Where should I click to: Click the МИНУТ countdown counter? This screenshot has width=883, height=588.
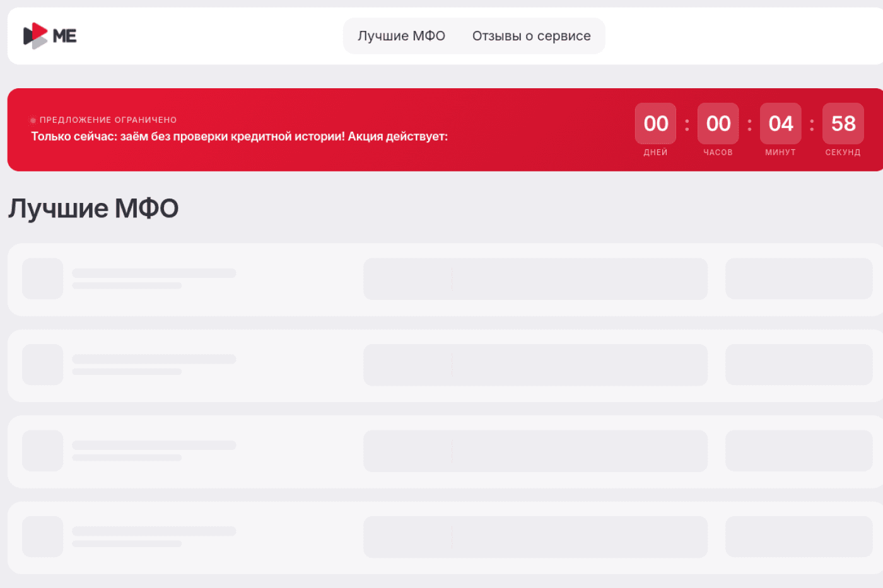pos(781,130)
